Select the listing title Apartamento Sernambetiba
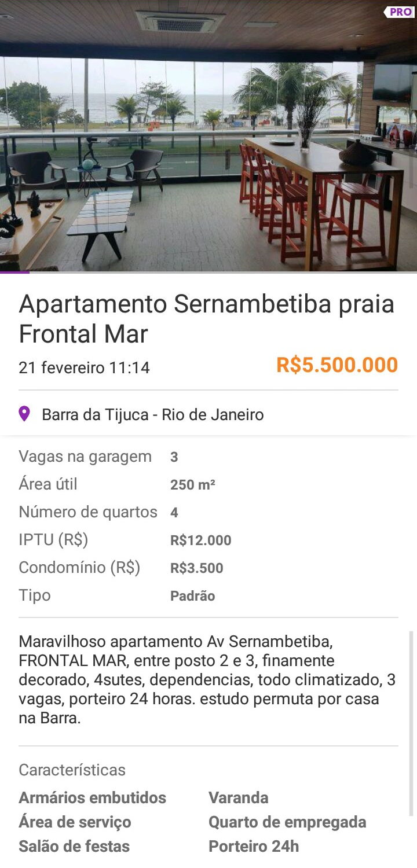This screenshot has width=417, height=868. (206, 319)
